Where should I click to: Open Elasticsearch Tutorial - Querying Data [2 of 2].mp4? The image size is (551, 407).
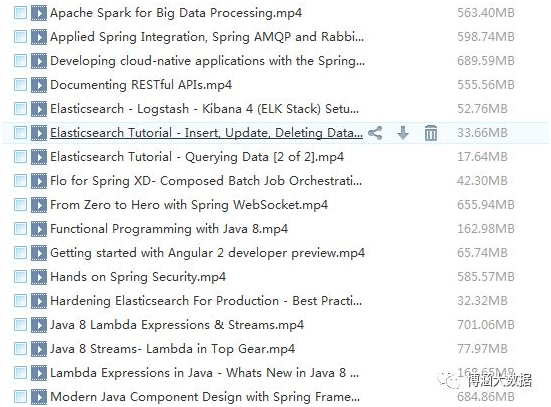click(197, 157)
